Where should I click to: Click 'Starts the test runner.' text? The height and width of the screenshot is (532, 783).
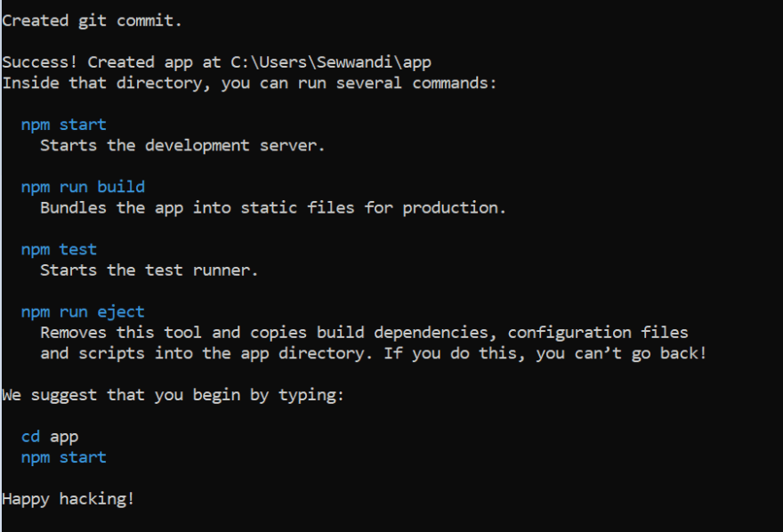click(149, 270)
